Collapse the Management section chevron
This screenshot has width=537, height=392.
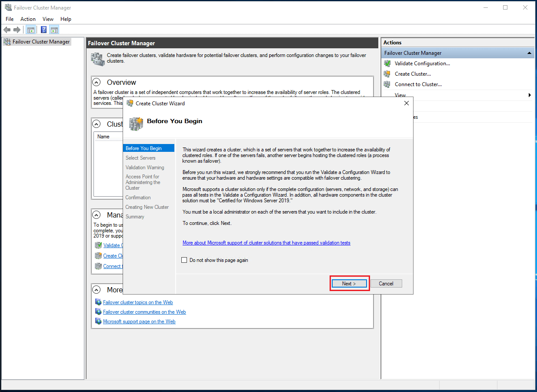pyautogui.click(x=97, y=215)
